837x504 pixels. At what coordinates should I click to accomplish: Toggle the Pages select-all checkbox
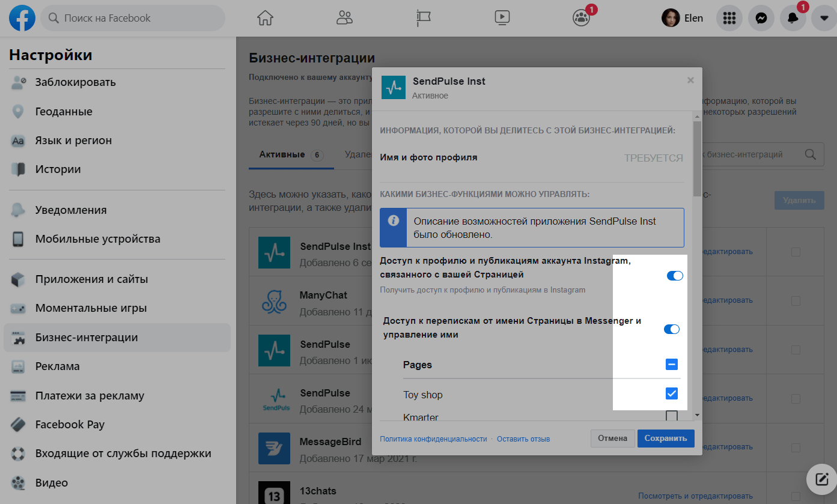click(672, 365)
